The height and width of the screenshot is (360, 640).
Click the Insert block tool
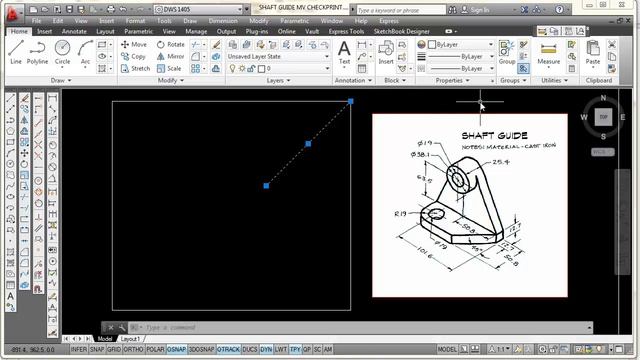pyautogui.click(x=386, y=53)
